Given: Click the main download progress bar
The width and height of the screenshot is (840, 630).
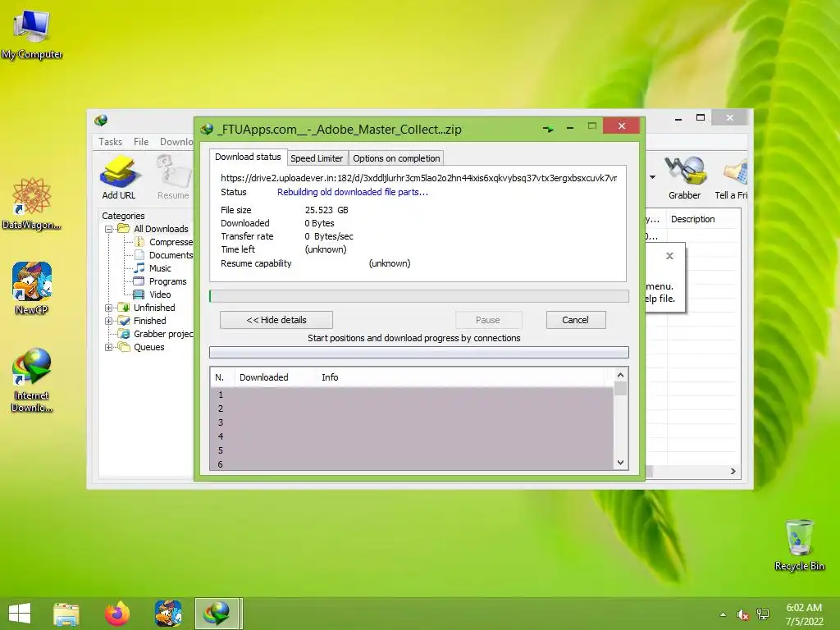Looking at the screenshot, I should pyautogui.click(x=419, y=296).
